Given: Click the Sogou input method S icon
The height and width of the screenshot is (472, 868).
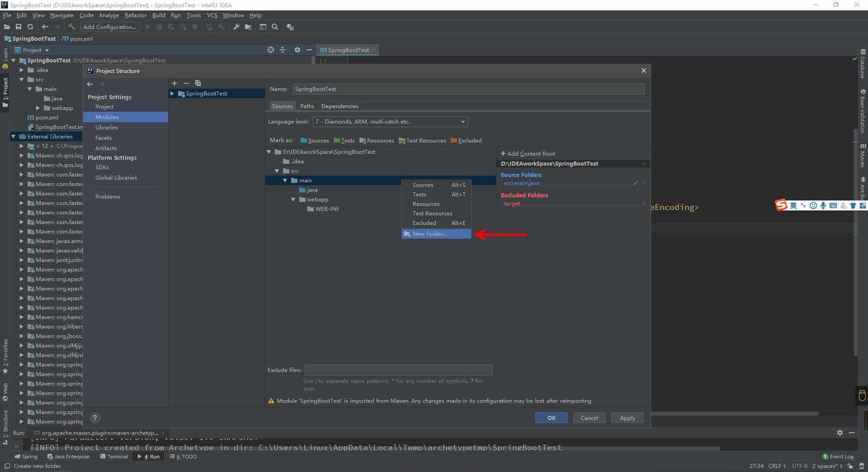Looking at the screenshot, I should pyautogui.click(x=781, y=205).
